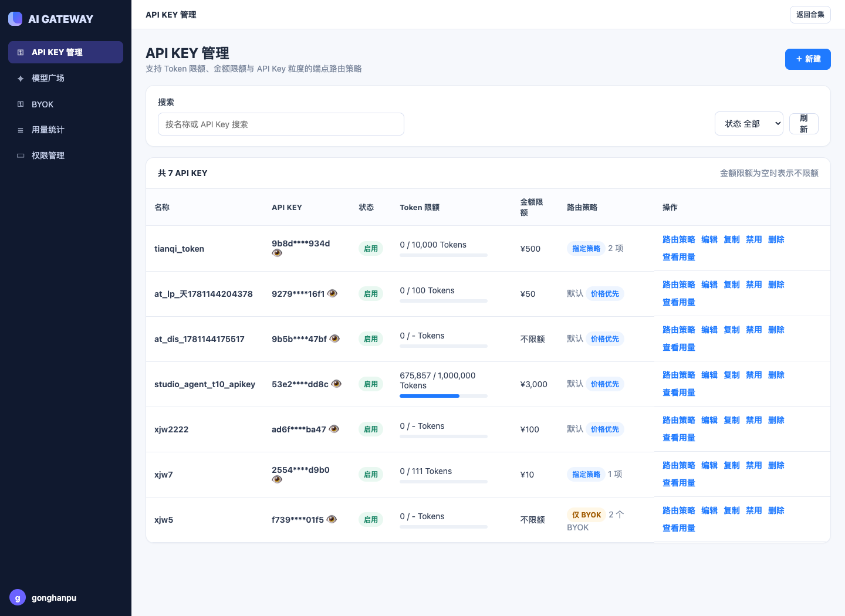Focus the 按名称或 API Key 搜索 field

pos(281,124)
